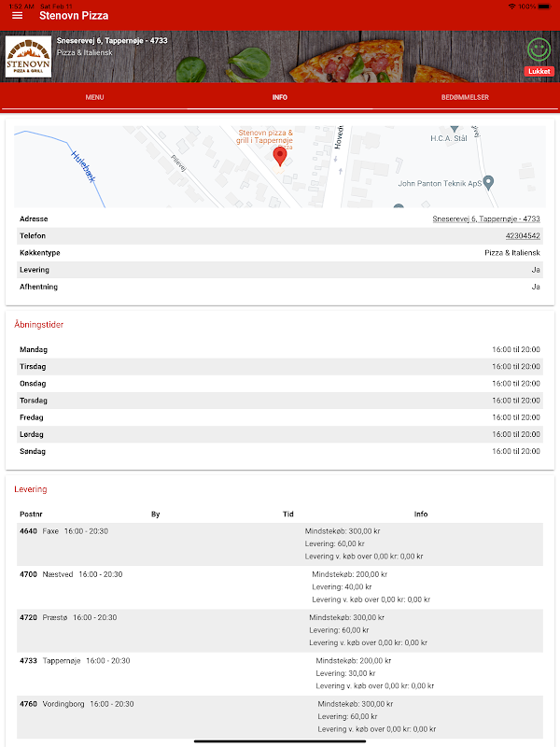Select the 4700 Næstved delivery row

(x=280, y=587)
